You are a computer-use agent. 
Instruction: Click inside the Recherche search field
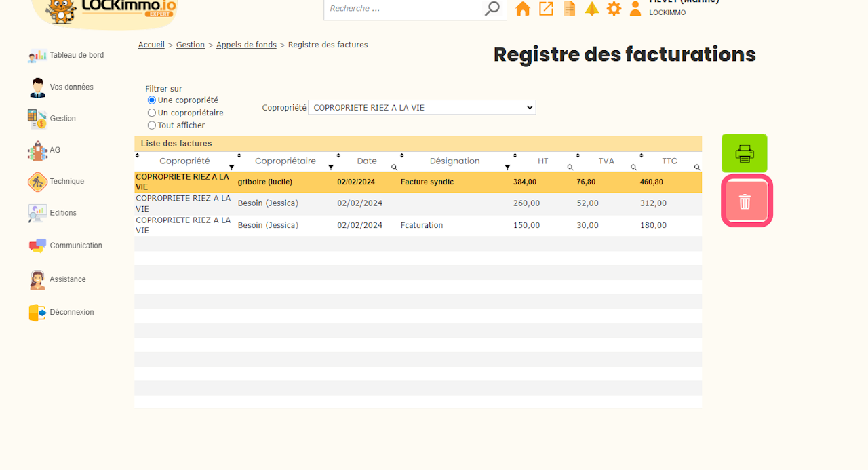coord(403,9)
